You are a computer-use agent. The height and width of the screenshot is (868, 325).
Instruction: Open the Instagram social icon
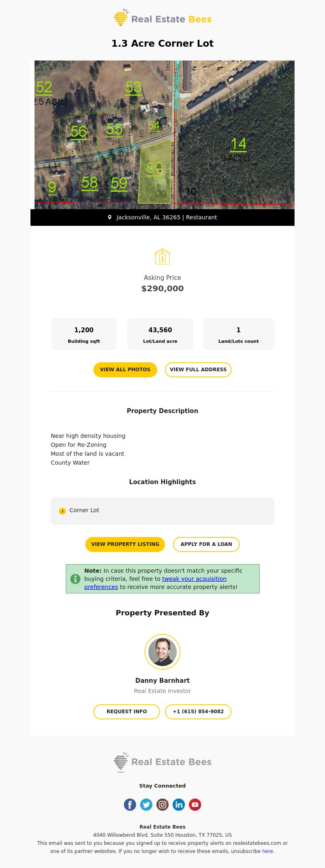click(x=162, y=804)
